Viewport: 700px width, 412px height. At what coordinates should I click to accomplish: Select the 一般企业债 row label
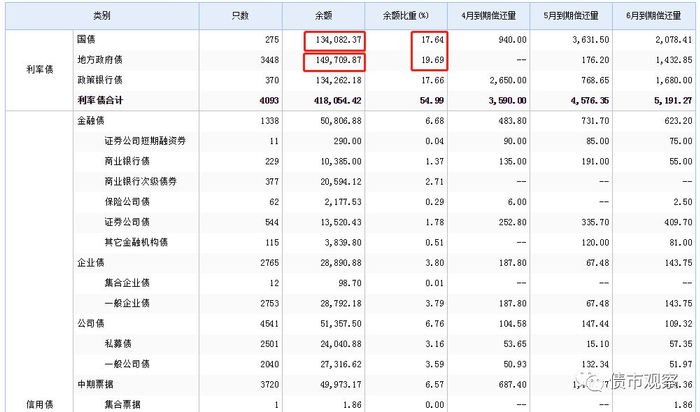(127, 303)
